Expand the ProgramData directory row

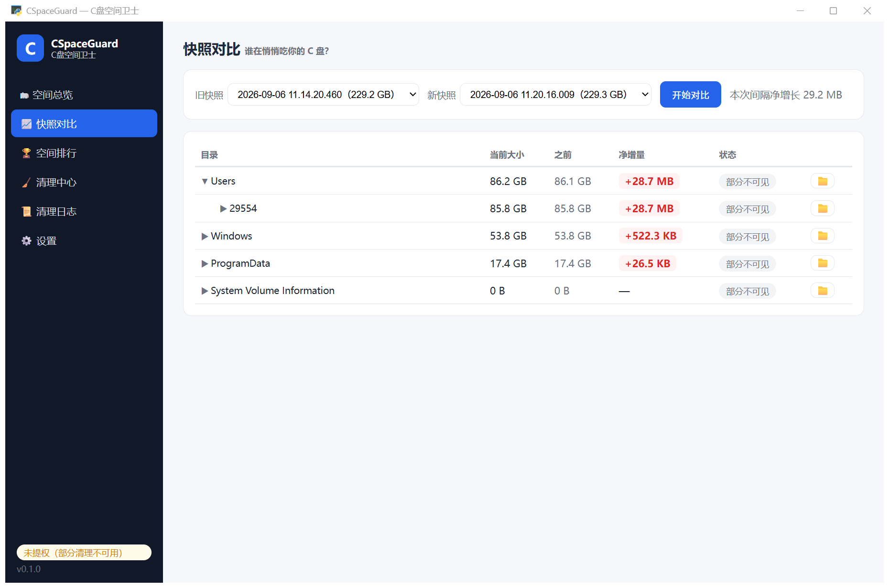pos(205,263)
